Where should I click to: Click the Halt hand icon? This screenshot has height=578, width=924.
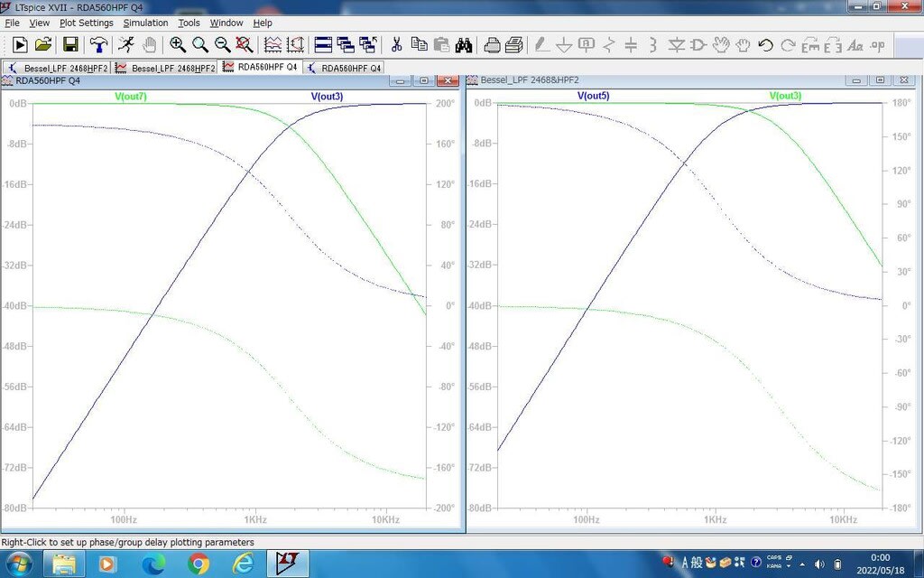click(x=150, y=45)
